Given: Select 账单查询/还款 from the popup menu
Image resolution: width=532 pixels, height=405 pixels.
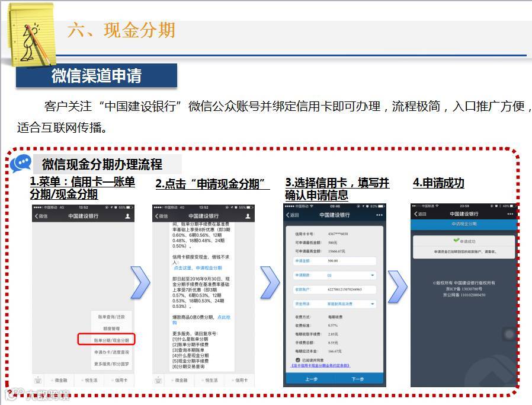Looking at the screenshot, I should click(x=111, y=317).
